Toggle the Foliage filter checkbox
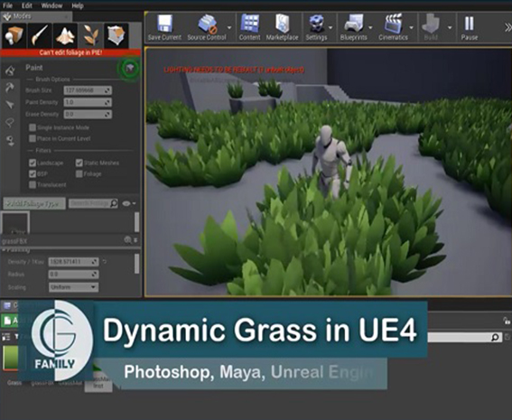 point(79,173)
